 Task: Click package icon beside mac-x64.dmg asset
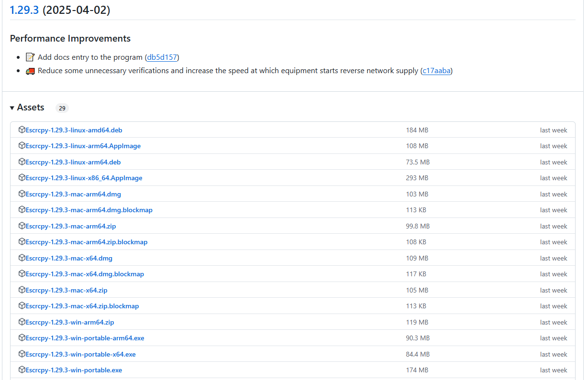22,258
